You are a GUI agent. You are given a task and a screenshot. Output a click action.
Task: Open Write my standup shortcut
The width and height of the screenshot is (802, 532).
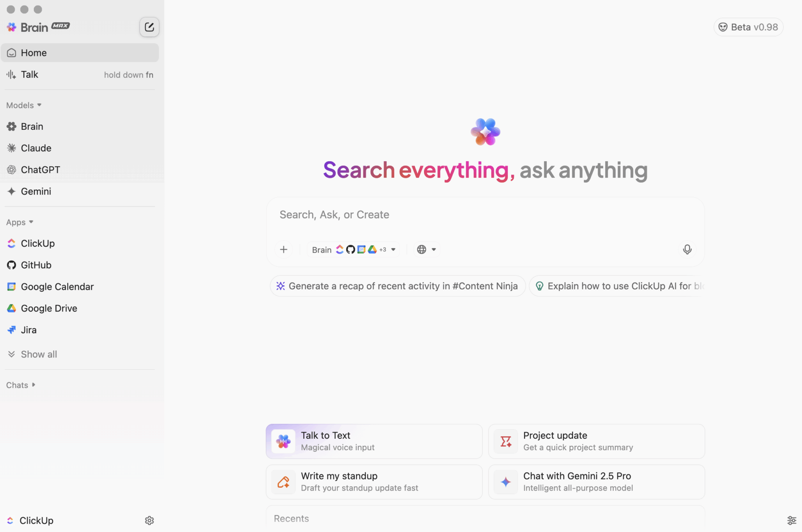tap(374, 481)
